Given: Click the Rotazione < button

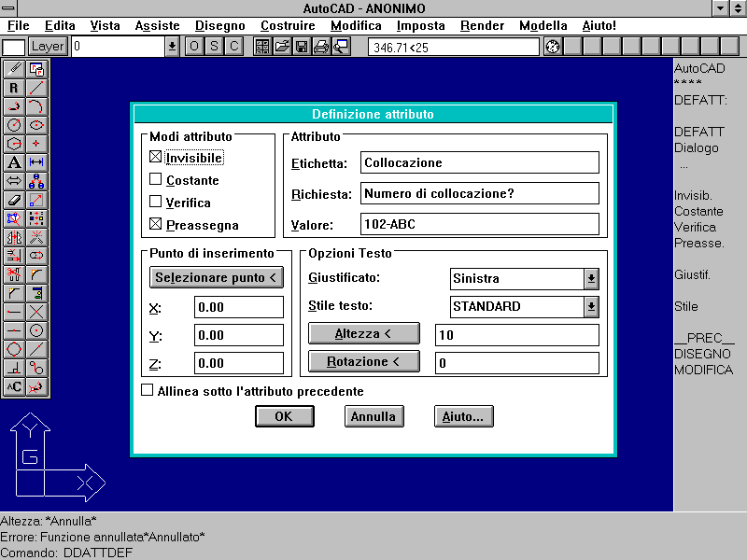Looking at the screenshot, I should (x=364, y=361).
